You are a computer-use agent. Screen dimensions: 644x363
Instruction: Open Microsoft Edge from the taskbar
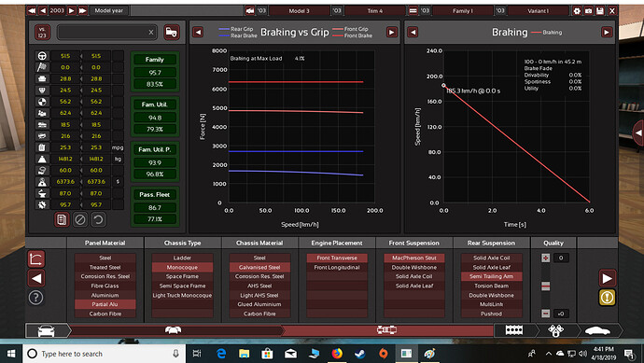(x=221, y=354)
